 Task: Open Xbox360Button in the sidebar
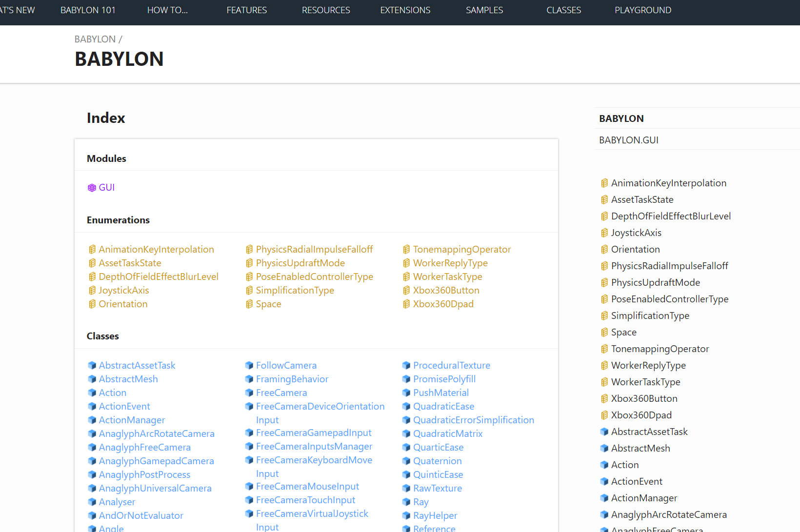point(644,399)
